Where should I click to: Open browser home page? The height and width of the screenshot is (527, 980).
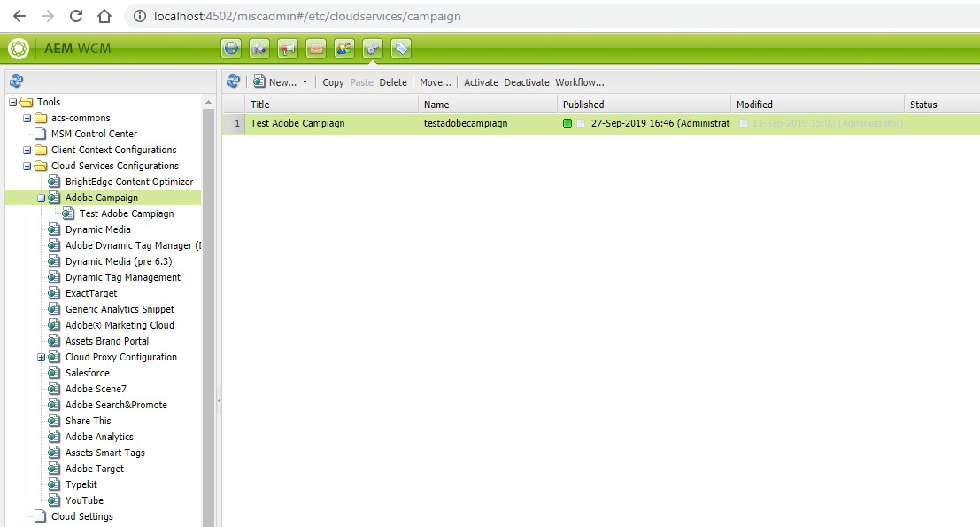click(x=104, y=16)
